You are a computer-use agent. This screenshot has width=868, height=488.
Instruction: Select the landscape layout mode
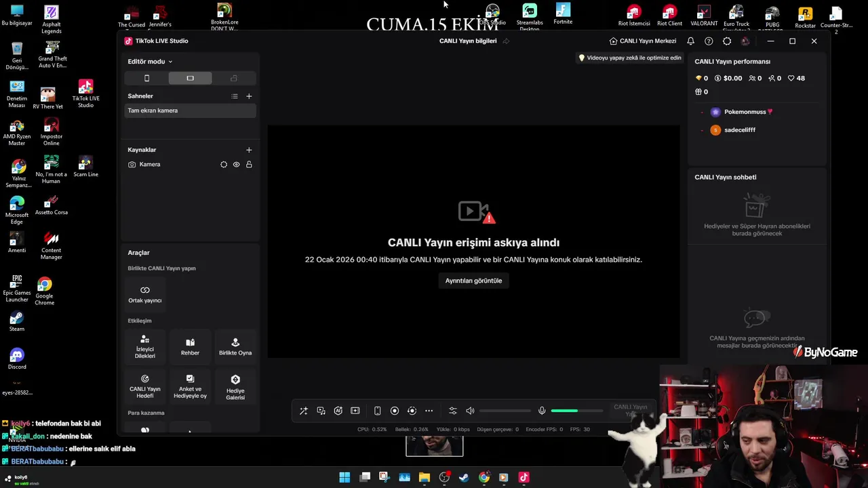click(190, 78)
